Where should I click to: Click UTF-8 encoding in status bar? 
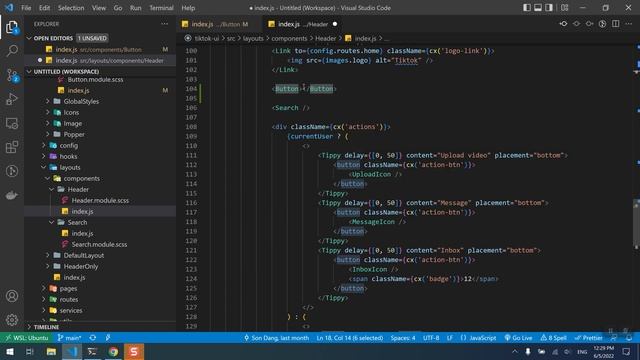point(431,338)
